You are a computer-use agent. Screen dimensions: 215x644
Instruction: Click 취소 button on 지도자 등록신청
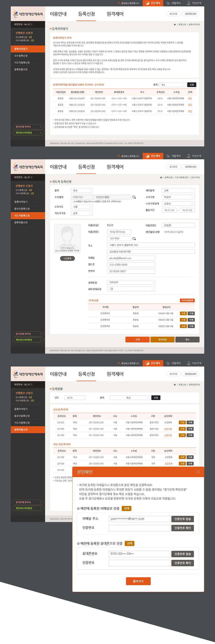tap(187, 340)
